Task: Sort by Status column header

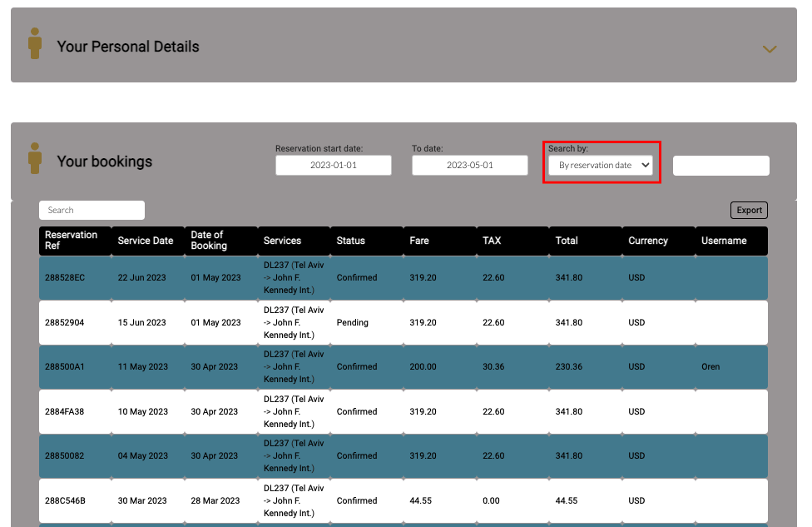Action: coord(367,241)
